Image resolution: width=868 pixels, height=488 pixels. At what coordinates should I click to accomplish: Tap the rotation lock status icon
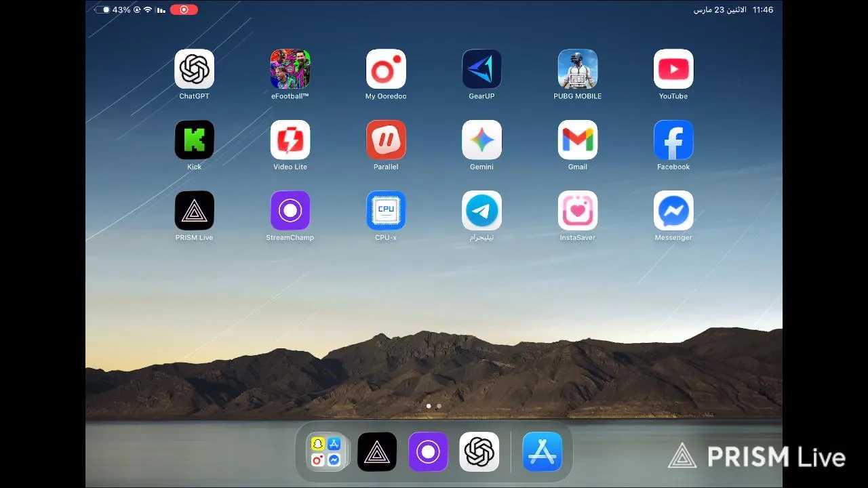click(138, 9)
